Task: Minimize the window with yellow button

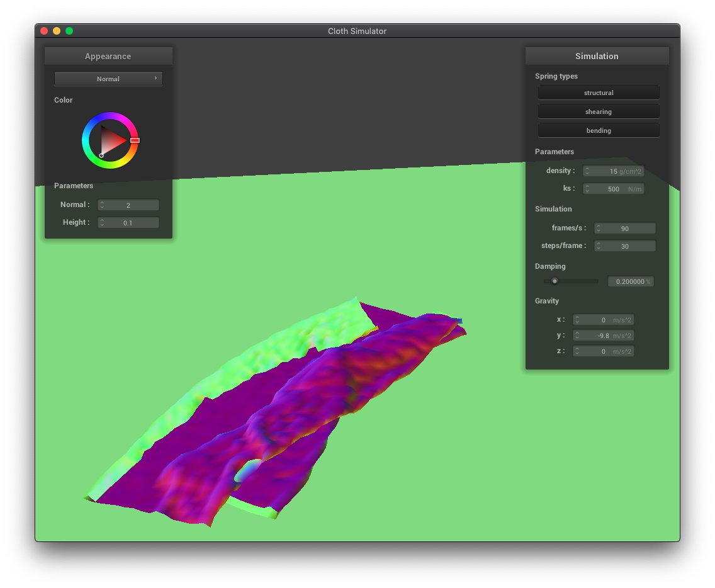Action: point(57,31)
